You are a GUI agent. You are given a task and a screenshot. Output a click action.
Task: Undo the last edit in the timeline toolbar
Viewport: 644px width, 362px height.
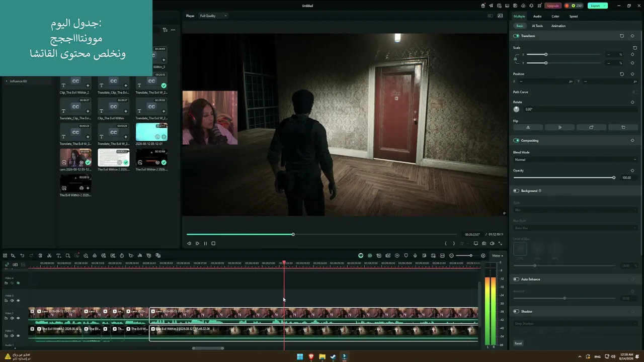point(22,255)
